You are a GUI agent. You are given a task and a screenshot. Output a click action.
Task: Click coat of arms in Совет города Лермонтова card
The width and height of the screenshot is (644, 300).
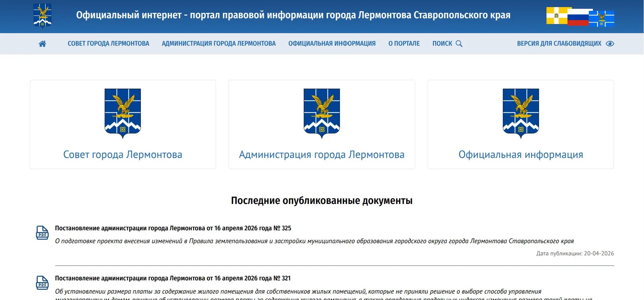tap(123, 114)
